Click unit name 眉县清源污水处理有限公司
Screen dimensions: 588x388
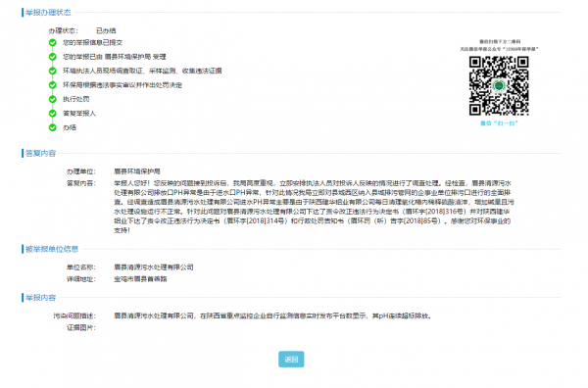[154, 267]
